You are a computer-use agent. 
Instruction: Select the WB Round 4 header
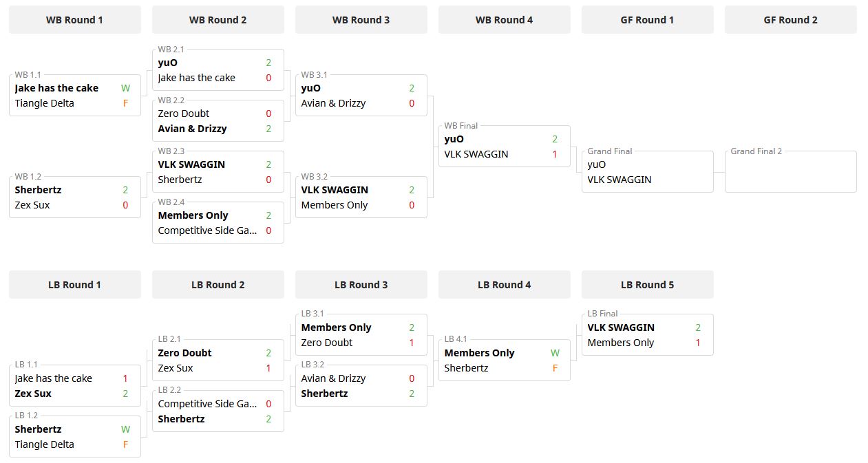pyautogui.click(x=504, y=20)
